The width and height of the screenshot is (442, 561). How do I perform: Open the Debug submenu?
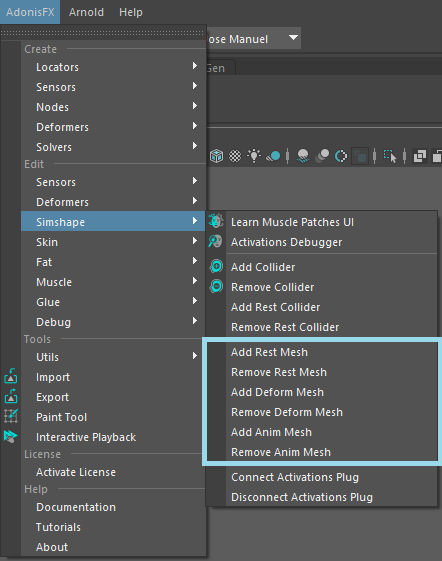[113, 322]
